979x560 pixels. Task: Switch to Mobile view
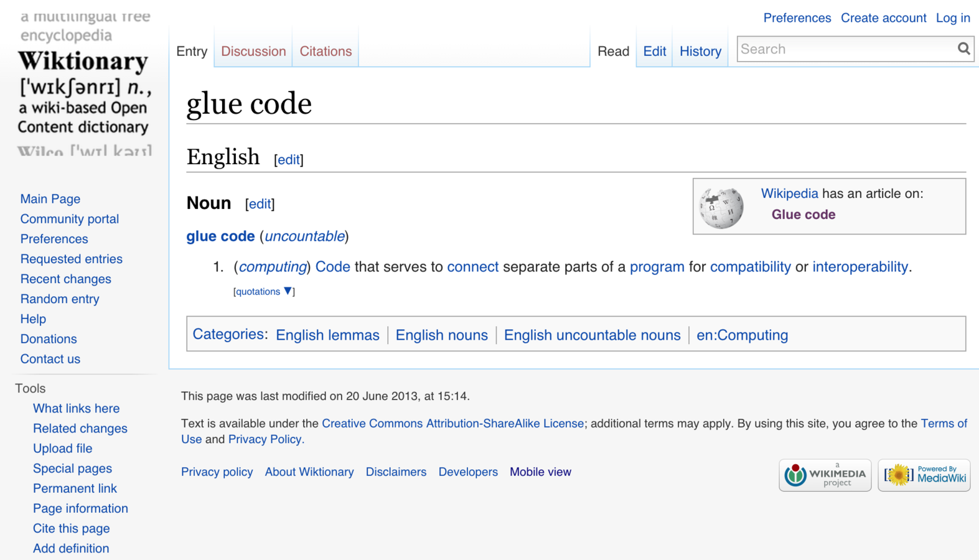point(540,472)
